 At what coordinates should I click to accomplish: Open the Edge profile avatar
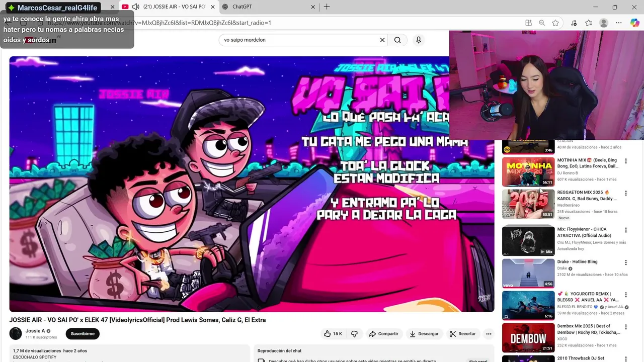(x=604, y=23)
